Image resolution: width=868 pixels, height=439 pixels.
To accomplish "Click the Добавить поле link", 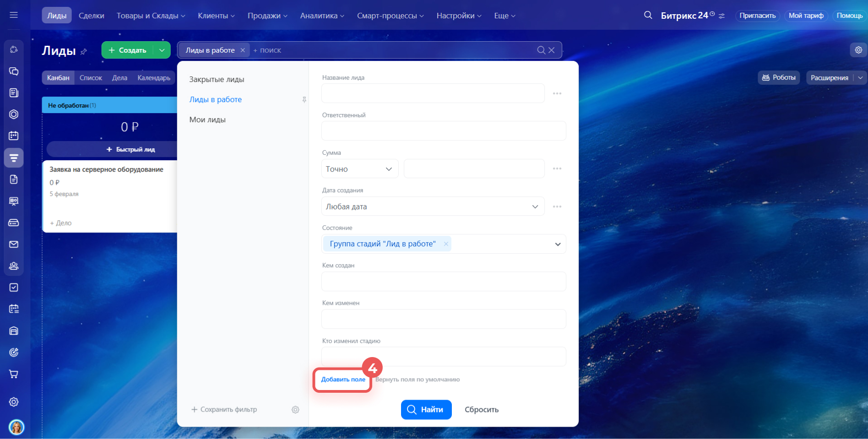I will [x=343, y=379].
